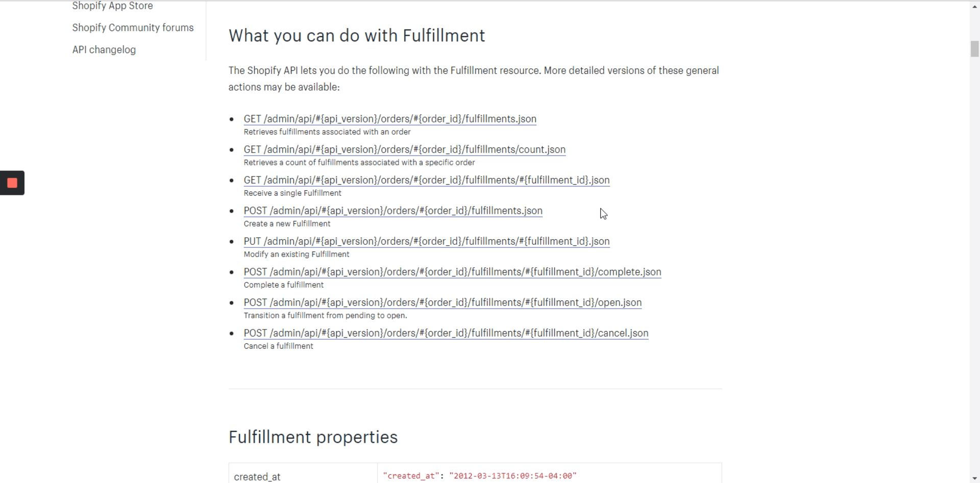The width and height of the screenshot is (980, 483).
Task: Open GET fulfillments.json endpoint link
Action: (x=390, y=119)
